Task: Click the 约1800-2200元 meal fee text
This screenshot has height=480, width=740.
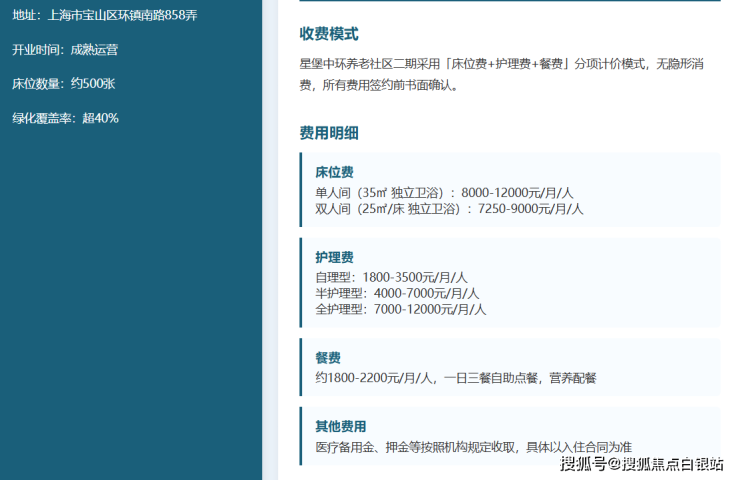Action: (x=456, y=378)
